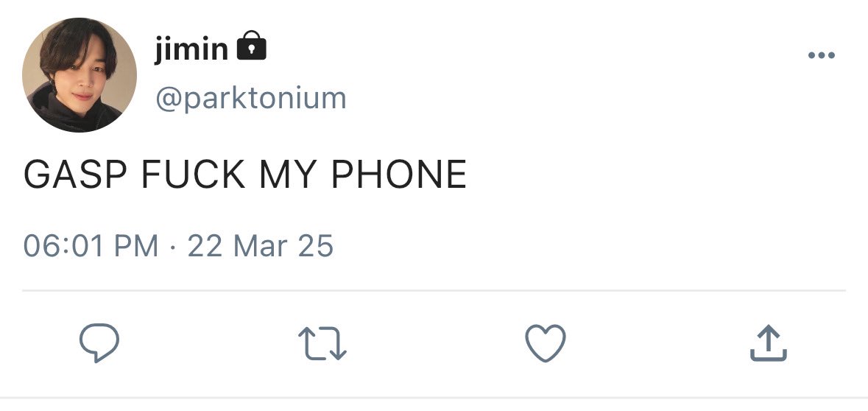Image resolution: width=868 pixels, height=411 pixels.
Task: Open the three-dot more options menu
Action: [x=822, y=55]
